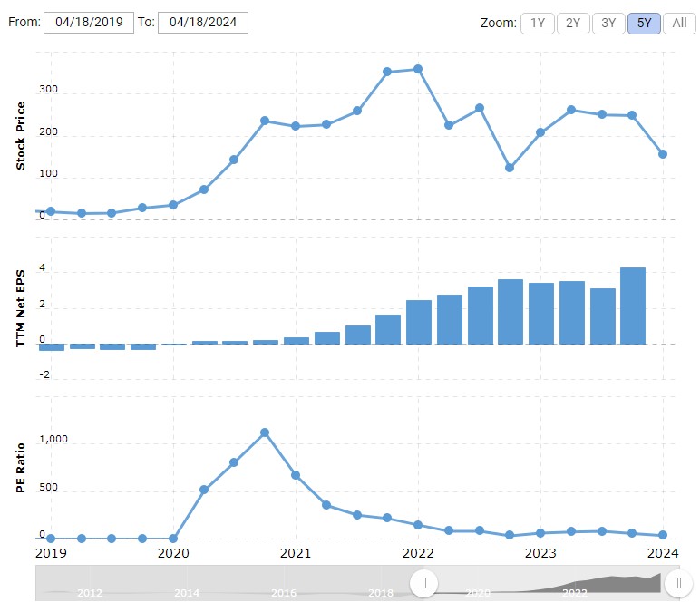Select the first negative EPS bar in 2019
The image size is (700, 612).
point(52,347)
